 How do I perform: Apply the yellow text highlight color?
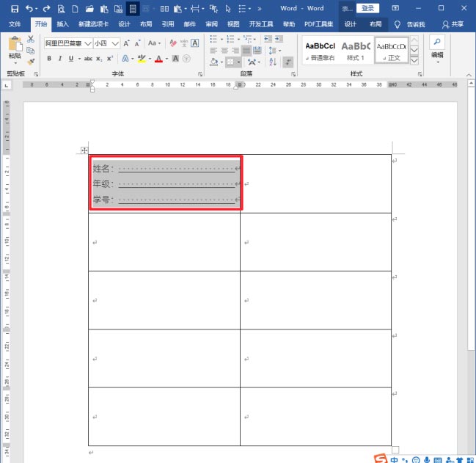(x=142, y=59)
